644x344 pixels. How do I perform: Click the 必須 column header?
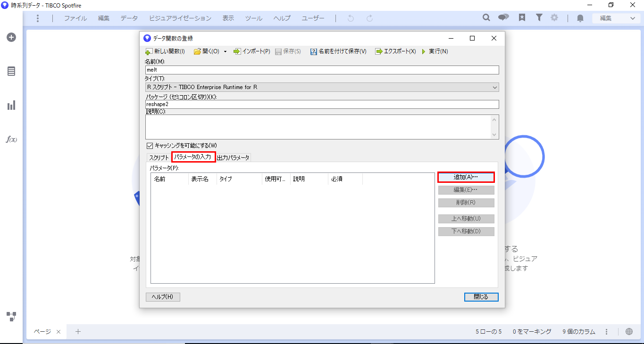(345, 179)
